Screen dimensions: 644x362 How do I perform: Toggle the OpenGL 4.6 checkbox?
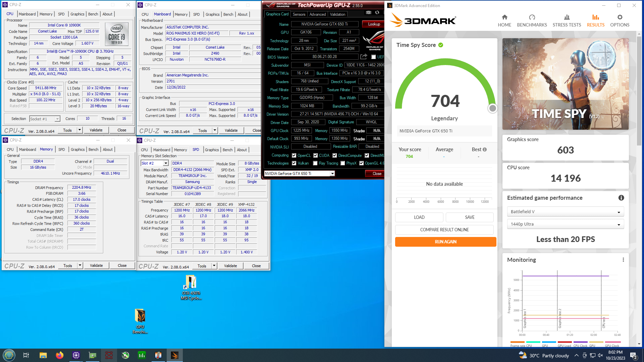[x=362, y=163]
